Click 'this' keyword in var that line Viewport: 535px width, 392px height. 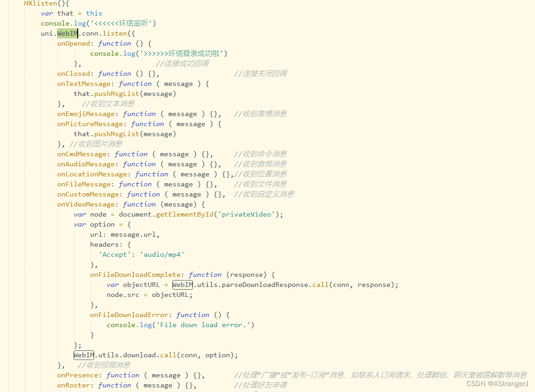94,13
